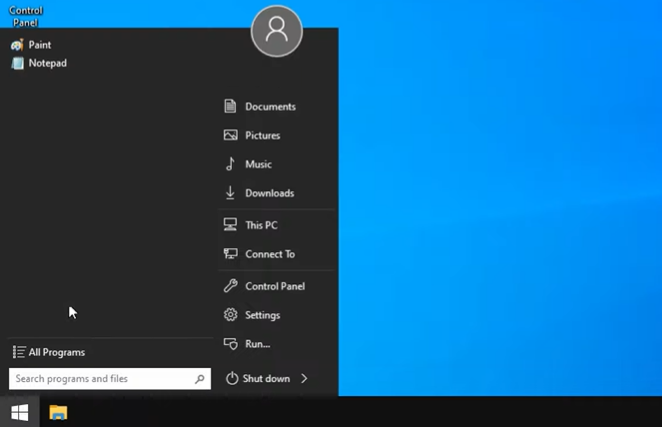Image resolution: width=662 pixels, height=427 pixels.
Task: Open the Run... dialog
Action: (x=247, y=344)
